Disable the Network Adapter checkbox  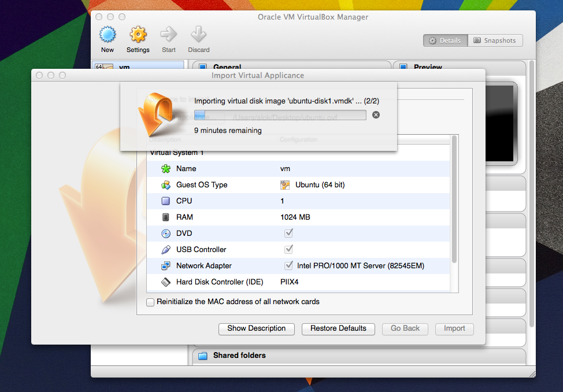pyautogui.click(x=289, y=265)
